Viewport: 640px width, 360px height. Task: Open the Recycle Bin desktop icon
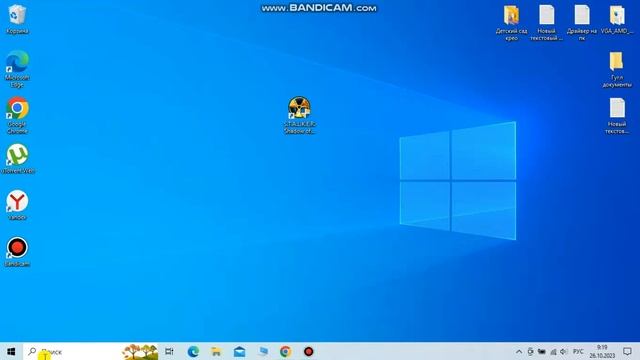click(17, 19)
